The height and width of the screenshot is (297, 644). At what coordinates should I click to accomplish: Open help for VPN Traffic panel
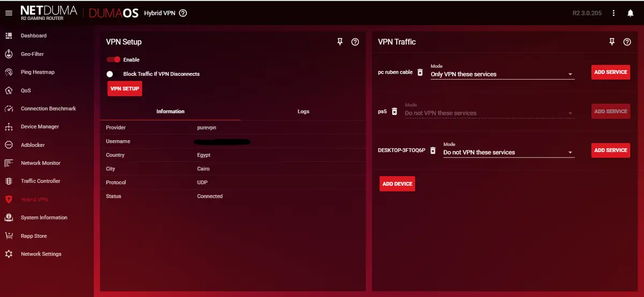[x=627, y=42]
